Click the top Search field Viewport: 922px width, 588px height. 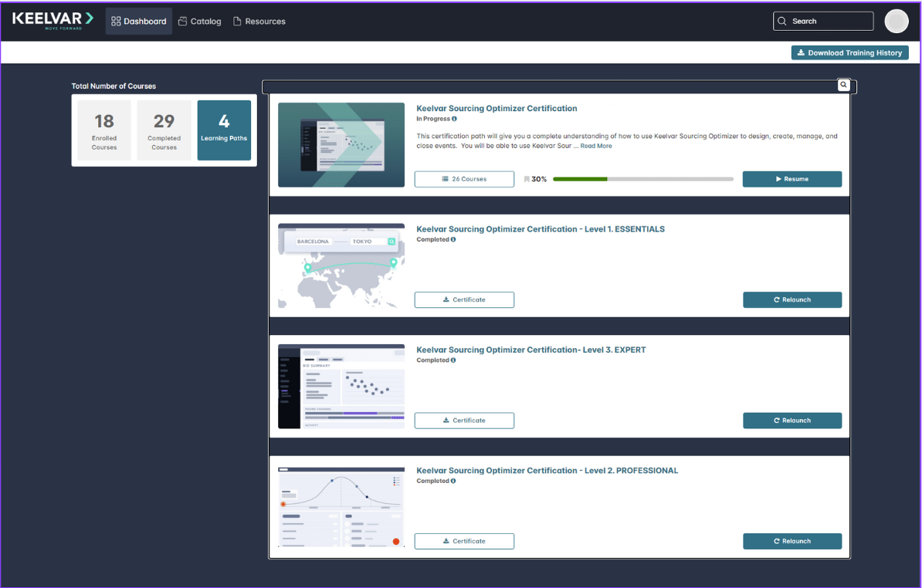pyautogui.click(x=823, y=21)
